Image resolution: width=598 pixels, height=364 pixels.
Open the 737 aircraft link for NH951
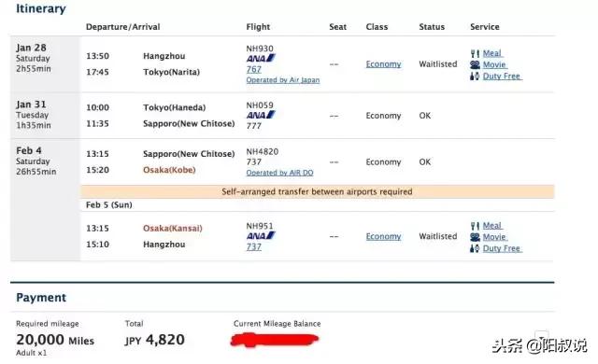(x=254, y=246)
